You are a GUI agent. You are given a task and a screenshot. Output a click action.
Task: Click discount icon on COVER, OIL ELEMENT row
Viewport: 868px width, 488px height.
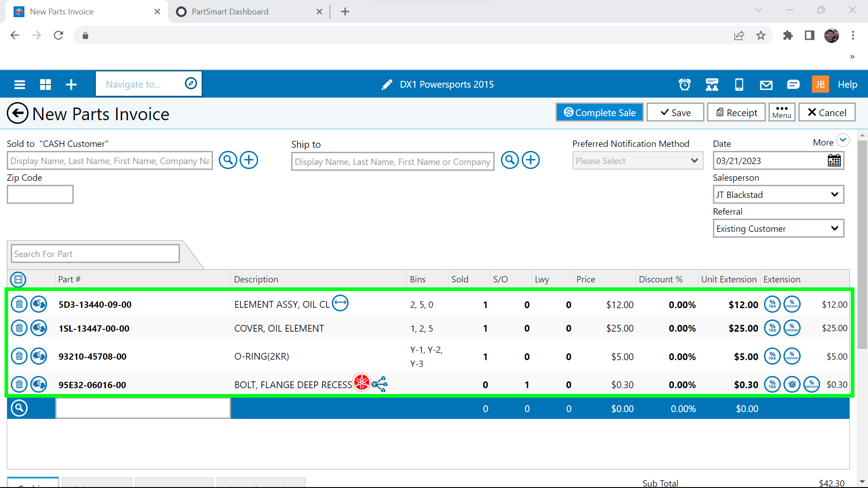792,328
